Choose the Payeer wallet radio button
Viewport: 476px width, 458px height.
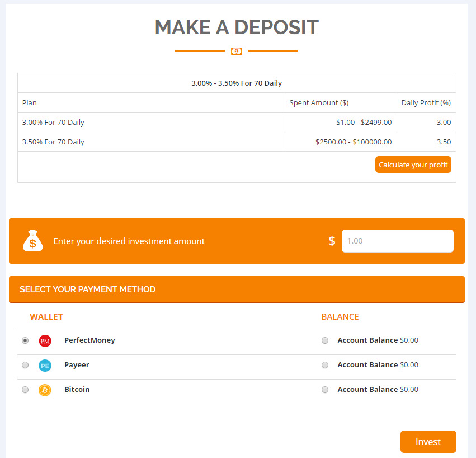pyautogui.click(x=25, y=365)
